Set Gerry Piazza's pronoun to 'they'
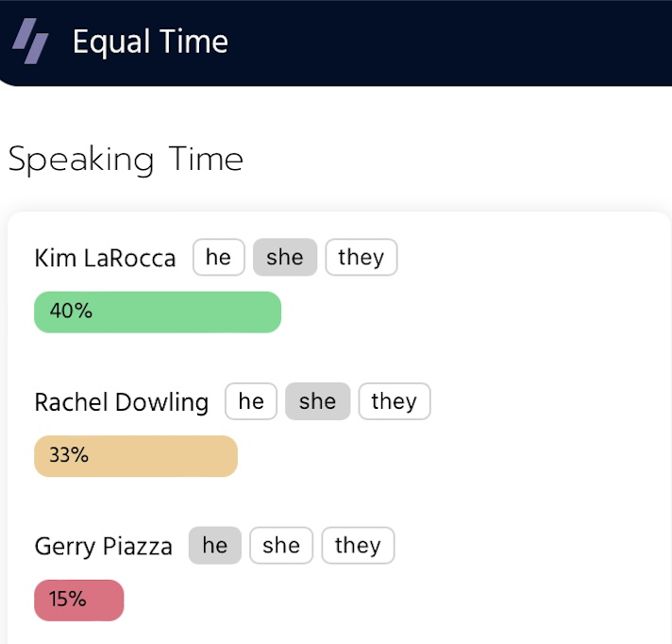Viewport: 672px width, 644px height. click(x=358, y=546)
